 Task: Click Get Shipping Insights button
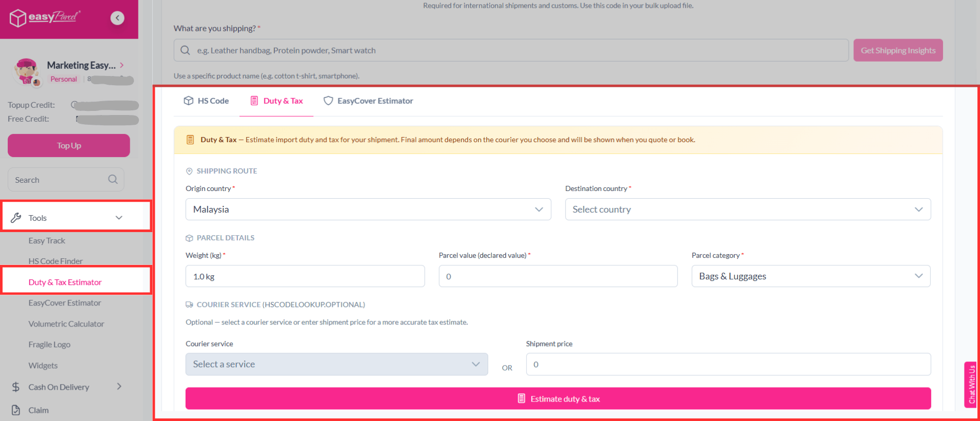pyautogui.click(x=898, y=50)
